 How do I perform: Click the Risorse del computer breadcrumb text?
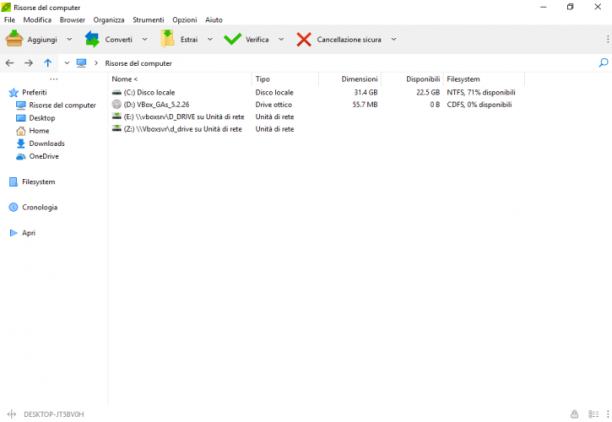click(x=138, y=63)
